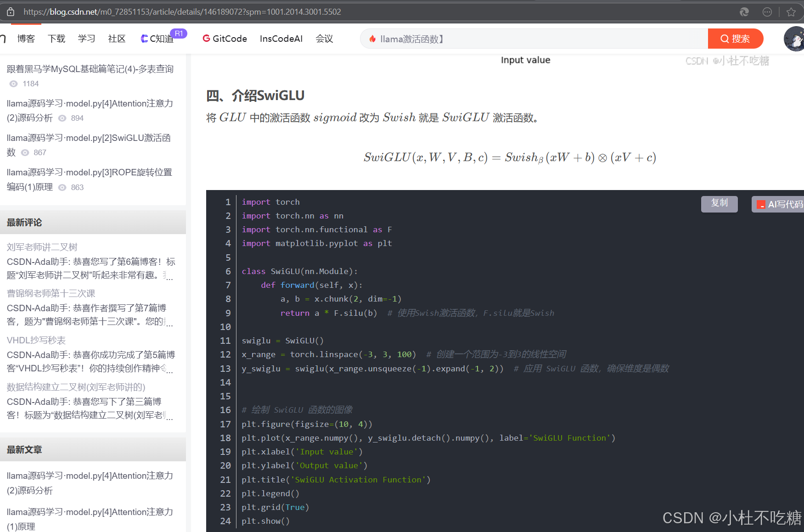The height and width of the screenshot is (532, 804).
Task: Open 数据结构建立二叉树 comment link
Action: tap(76, 387)
